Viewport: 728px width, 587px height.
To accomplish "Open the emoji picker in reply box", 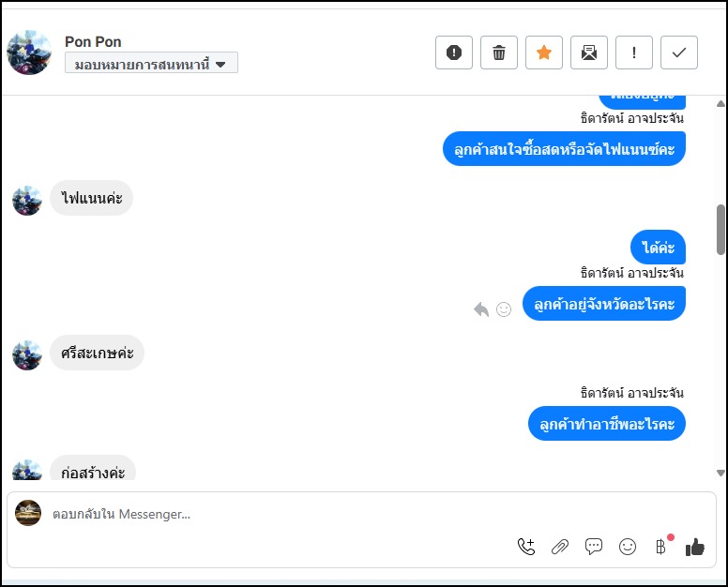I will pyautogui.click(x=628, y=547).
